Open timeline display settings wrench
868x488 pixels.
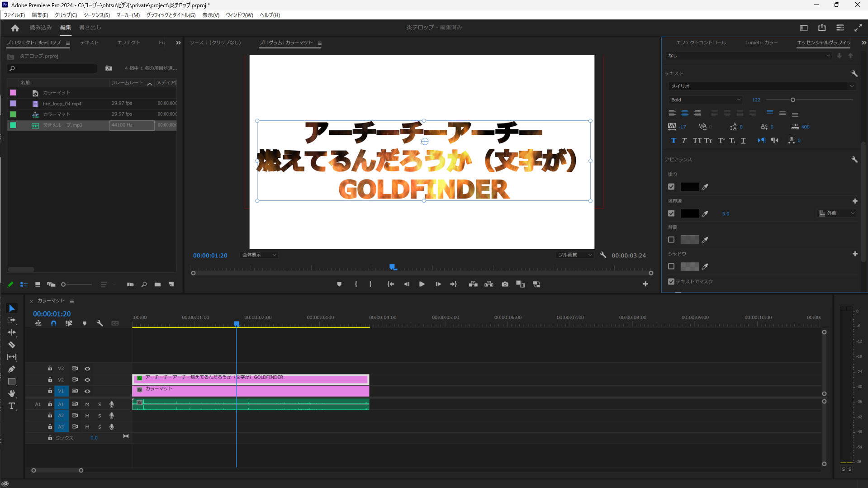[x=100, y=323]
